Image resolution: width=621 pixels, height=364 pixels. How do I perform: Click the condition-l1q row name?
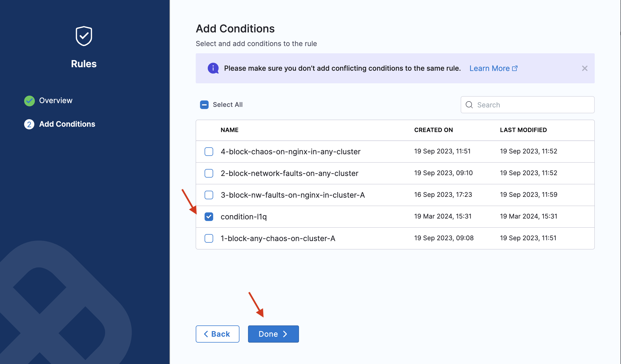243,217
